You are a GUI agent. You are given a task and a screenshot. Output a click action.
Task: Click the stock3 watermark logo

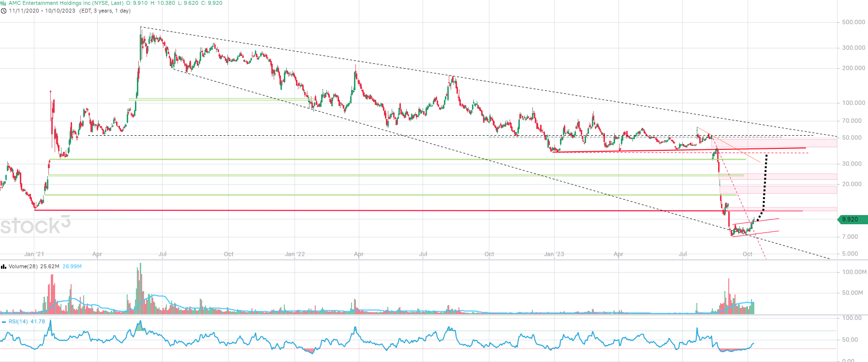point(35,225)
